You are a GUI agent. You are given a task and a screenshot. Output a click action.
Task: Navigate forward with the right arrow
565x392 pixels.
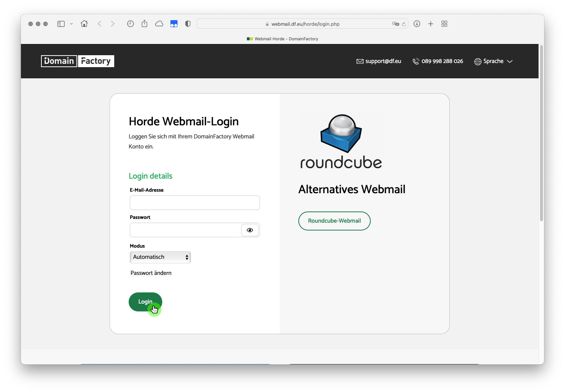113,24
